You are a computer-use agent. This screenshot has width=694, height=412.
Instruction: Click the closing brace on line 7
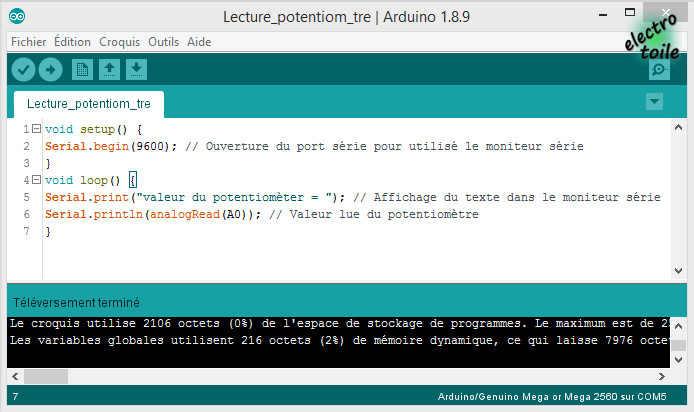point(48,231)
